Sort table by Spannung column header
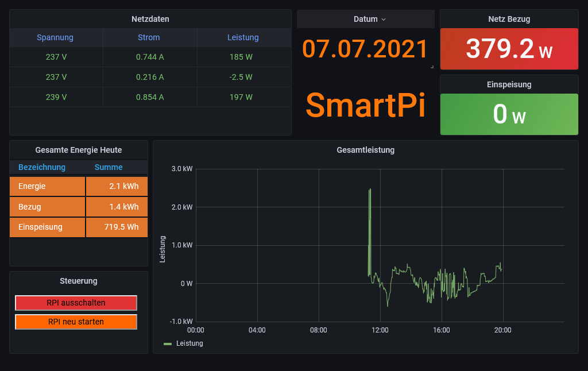 pyautogui.click(x=55, y=37)
